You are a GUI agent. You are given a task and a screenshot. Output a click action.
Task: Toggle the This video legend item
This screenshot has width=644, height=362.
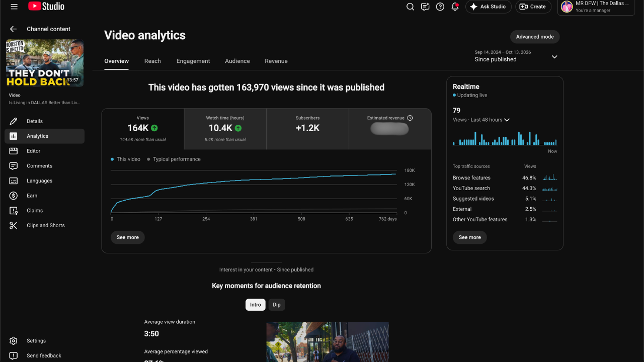[x=125, y=159]
